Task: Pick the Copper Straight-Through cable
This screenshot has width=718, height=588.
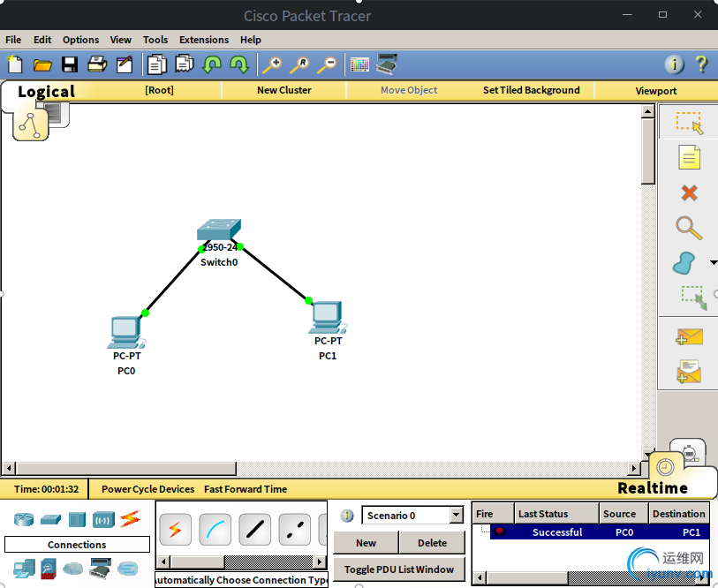Action: coord(255,530)
